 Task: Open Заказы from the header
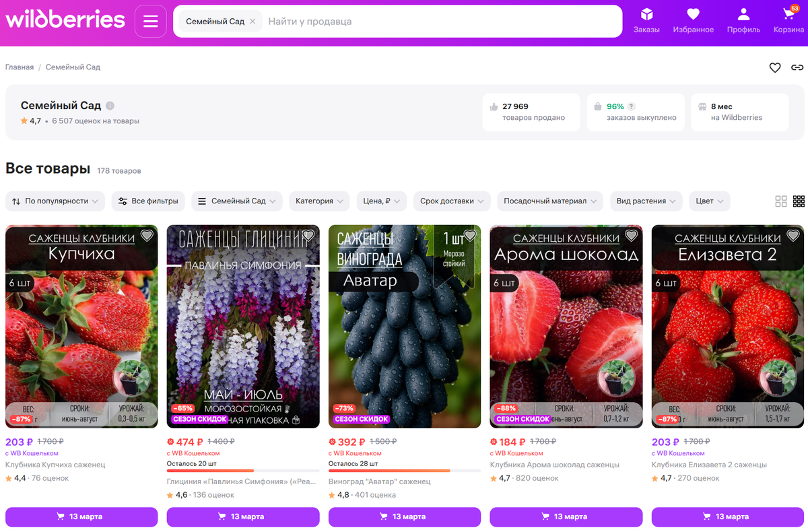(646, 20)
